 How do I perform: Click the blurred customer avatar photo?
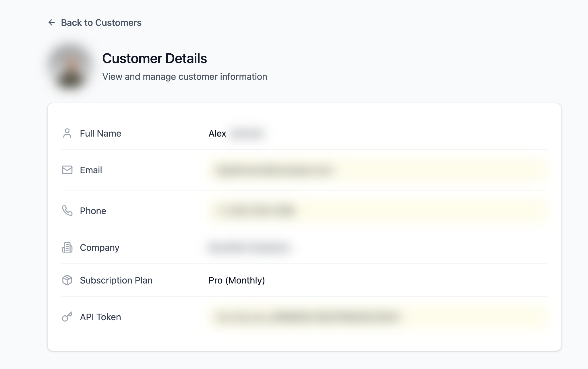coord(70,67)
